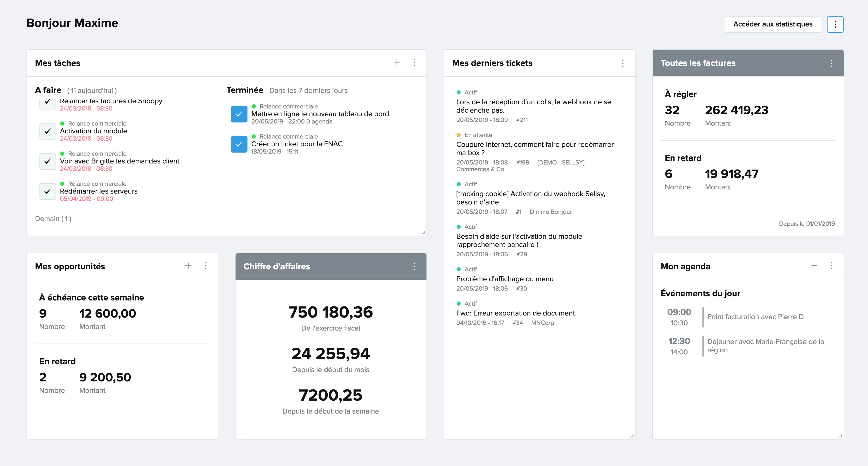Open Mes derniers tickets options menu
868x466 pixels.
tap(623, 63)
